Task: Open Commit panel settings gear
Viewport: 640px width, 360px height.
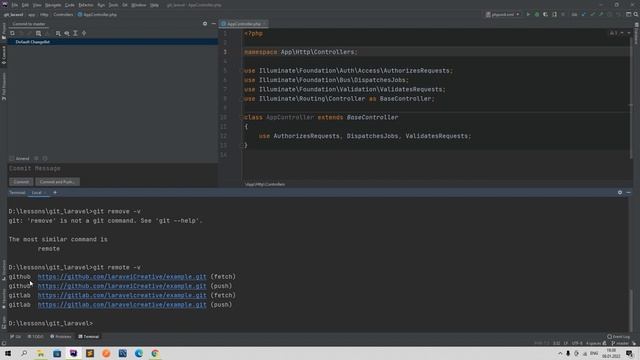Action: click(x=205, y=24)
